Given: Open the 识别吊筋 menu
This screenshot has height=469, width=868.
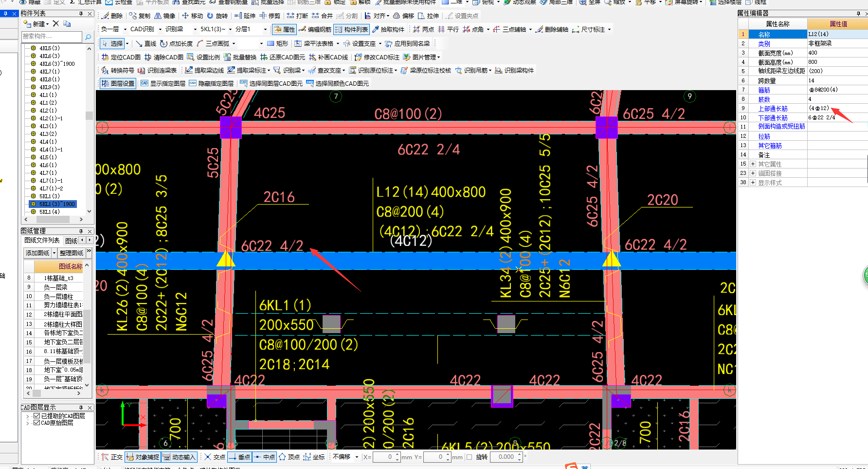Looking at the screenshot, I should [x=473, y=70].
